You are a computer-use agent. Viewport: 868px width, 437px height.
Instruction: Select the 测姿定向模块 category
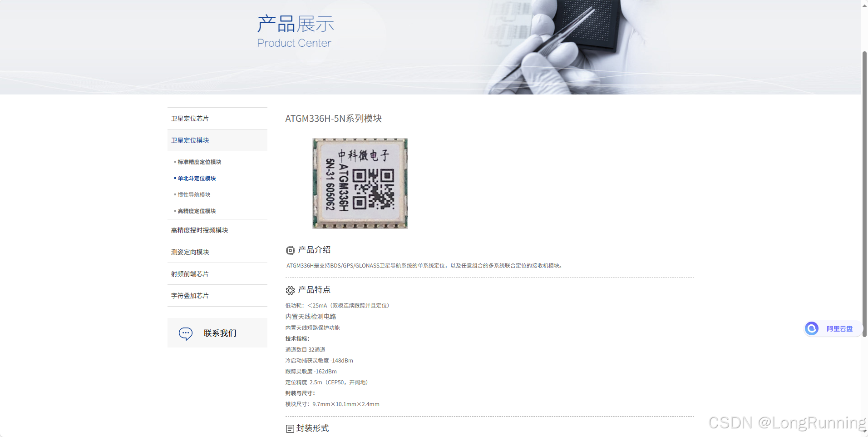point(190,252)
